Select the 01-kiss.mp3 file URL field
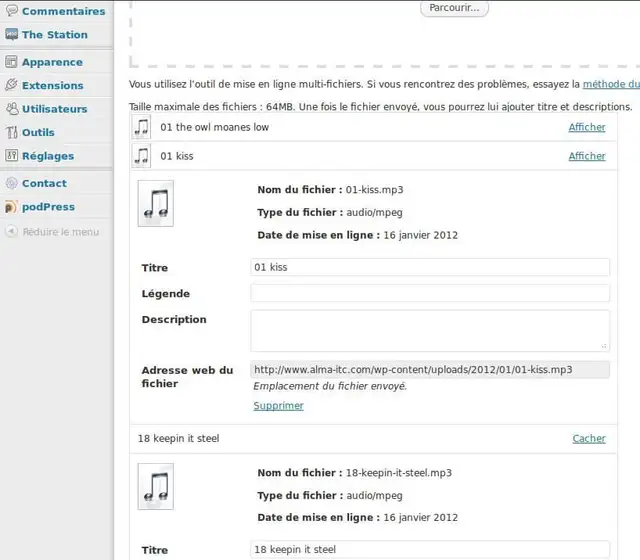The height and width of the screenshot is (560, 640). coord(430,369)
